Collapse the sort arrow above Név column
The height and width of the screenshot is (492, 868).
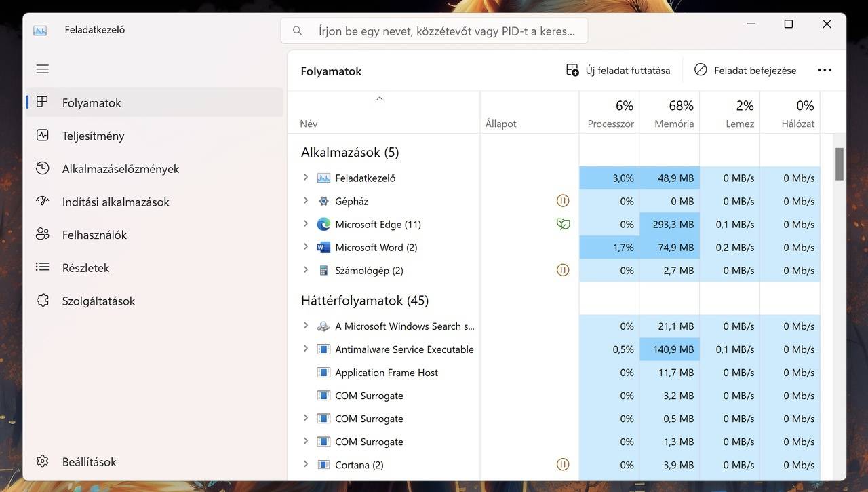click(380, 98)
